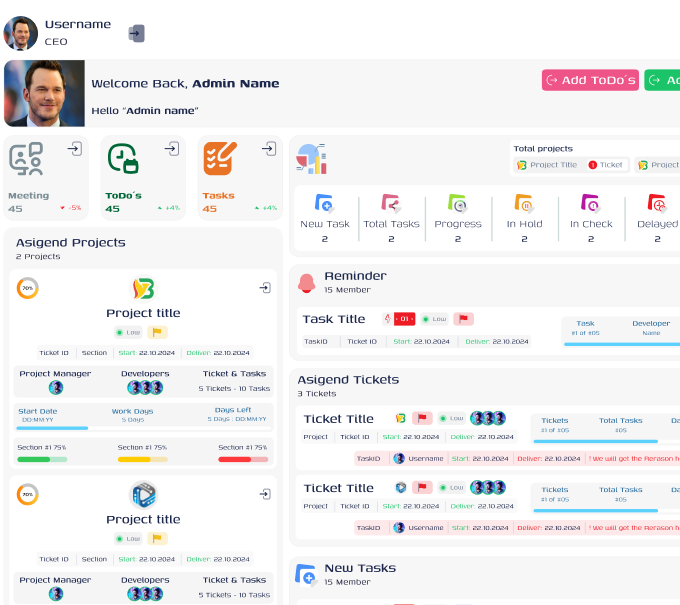The image size is (680, 605).
Task: Open the ToDo's card arrow icon
Action: (172, 149)
